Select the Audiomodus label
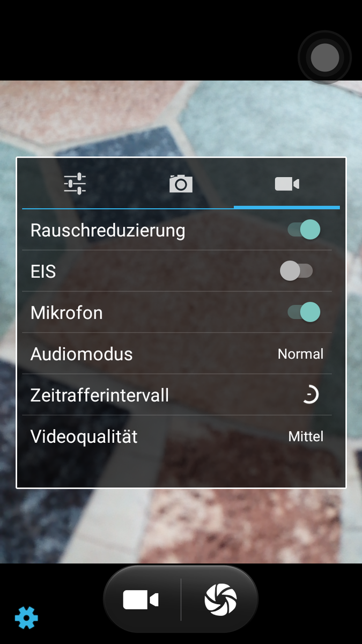Viewport: 362px width, 644px height. (x=82, y=354)
